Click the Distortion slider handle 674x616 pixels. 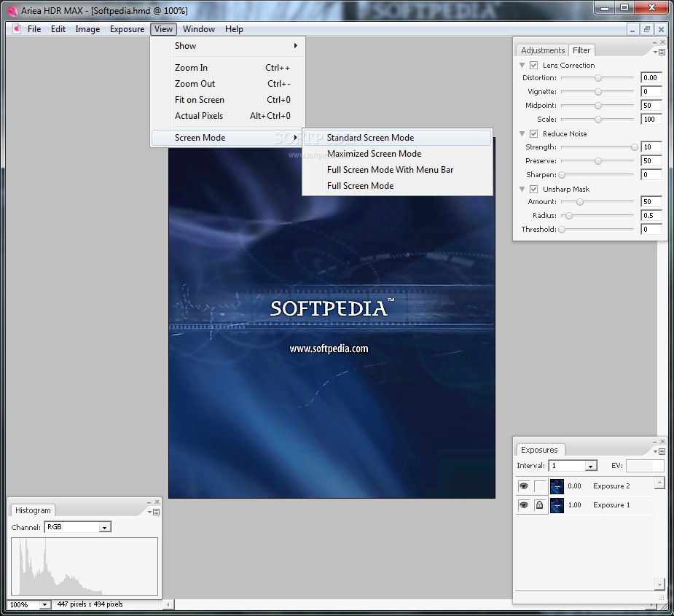pyautogui.click(x=598, y=78)
